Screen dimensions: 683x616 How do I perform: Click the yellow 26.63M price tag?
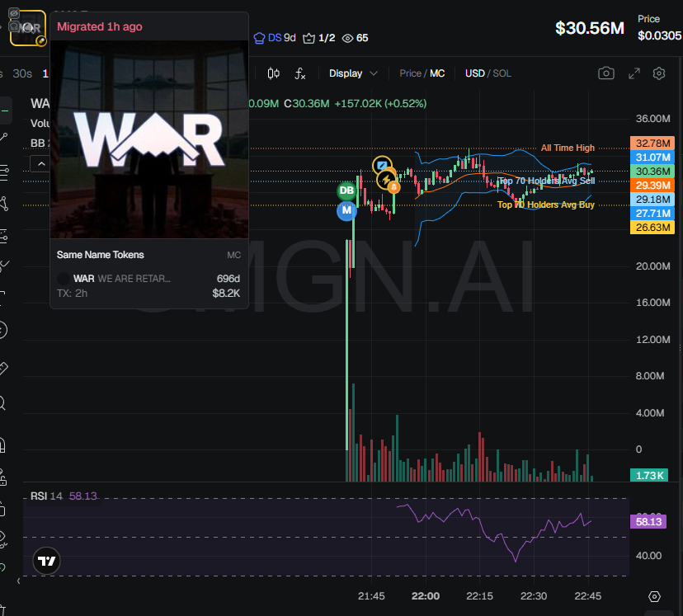(652, 228)
